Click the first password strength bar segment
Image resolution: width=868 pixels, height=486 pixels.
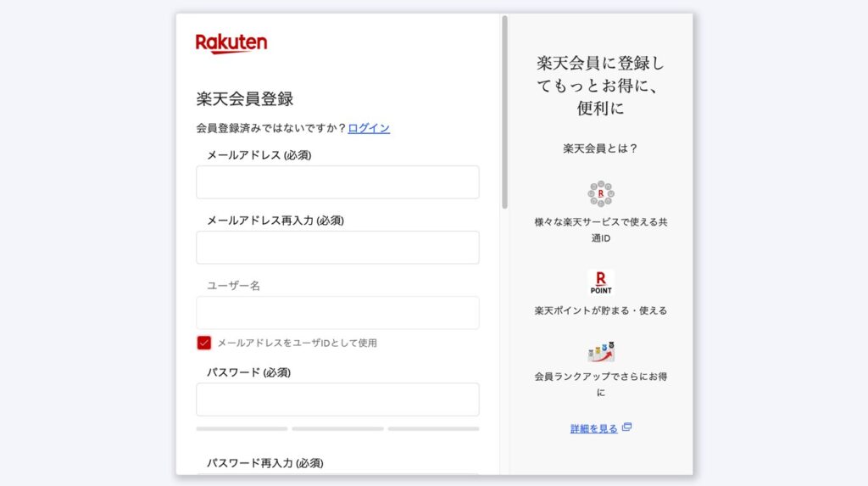(242, 429)
